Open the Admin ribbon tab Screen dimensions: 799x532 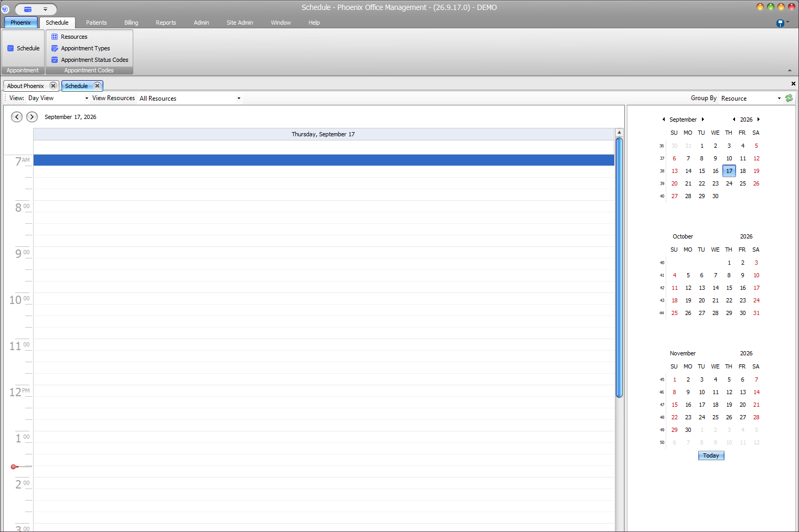coord(201,23)
